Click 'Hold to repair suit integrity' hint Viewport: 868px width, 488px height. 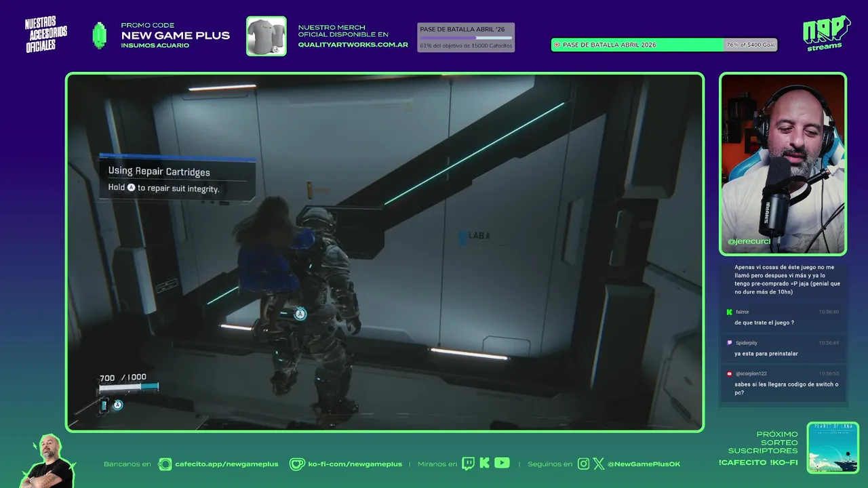click(x=163, y=188)
